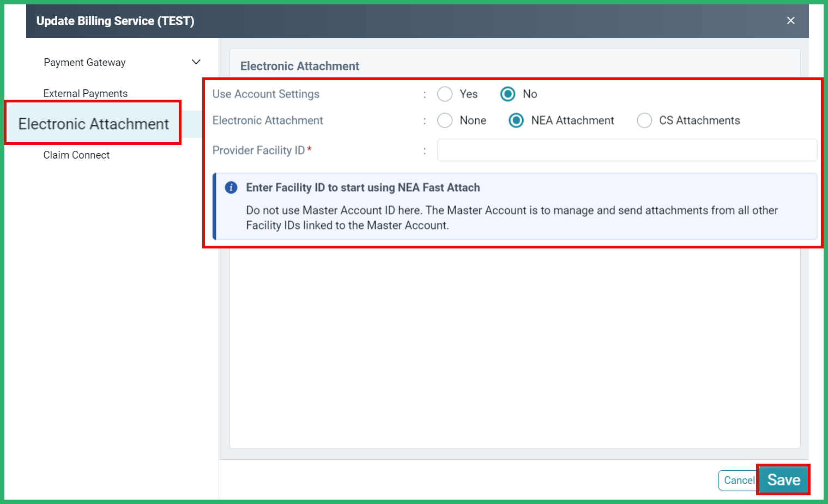The image size is (828, 504).
Task: Open the External Payments settings
Action: [x=85, y=93]
